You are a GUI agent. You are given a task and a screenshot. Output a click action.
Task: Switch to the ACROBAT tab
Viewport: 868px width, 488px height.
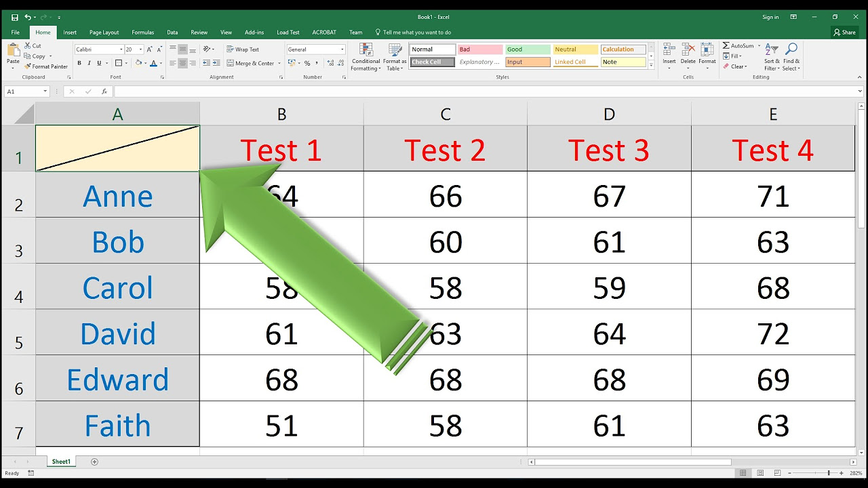(x=324, y=32)
